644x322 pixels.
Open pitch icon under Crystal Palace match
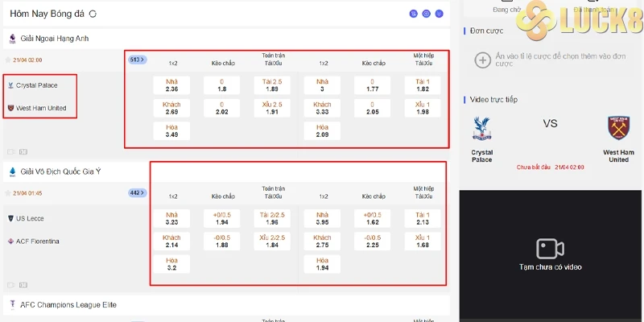(x=23, y=152)
